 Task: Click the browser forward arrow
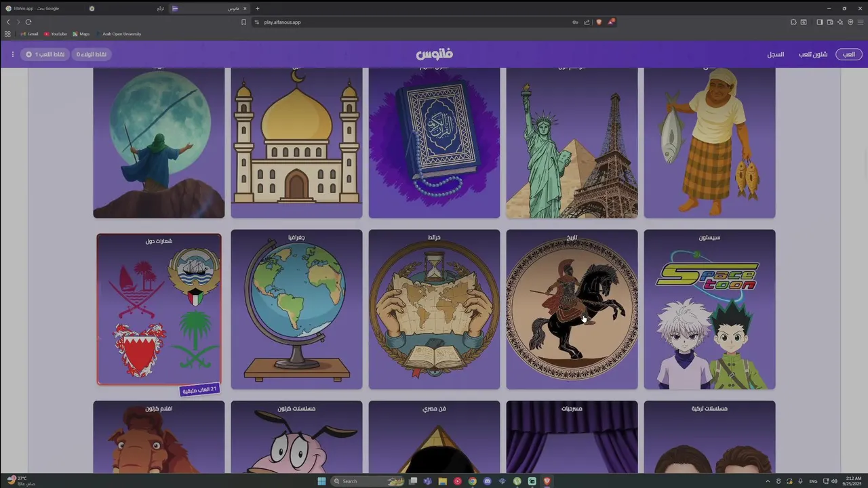point(18,22)
